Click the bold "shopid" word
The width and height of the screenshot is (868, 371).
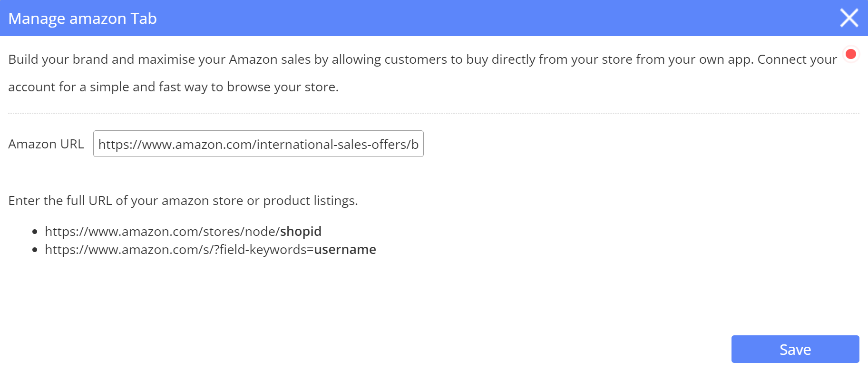click(x=301, y=231)
